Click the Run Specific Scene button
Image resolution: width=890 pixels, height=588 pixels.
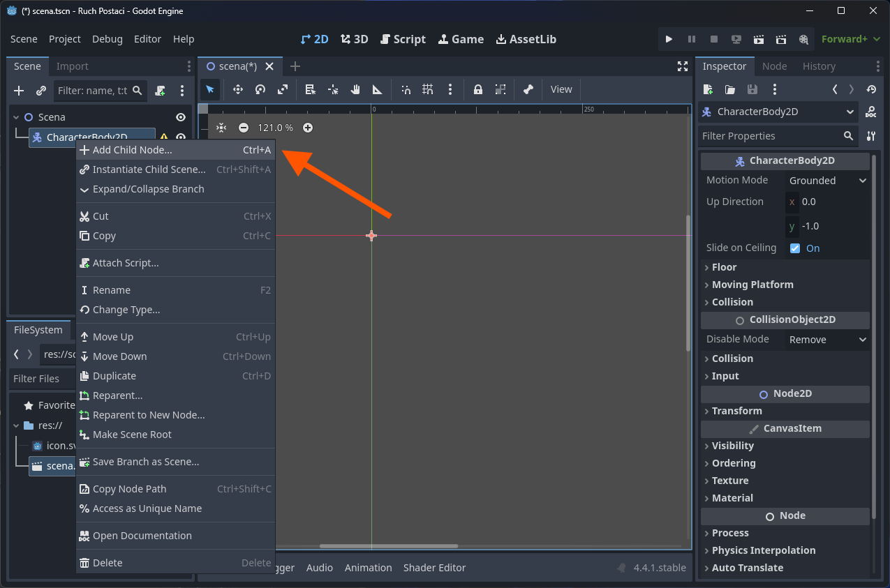tap(781, 39)
